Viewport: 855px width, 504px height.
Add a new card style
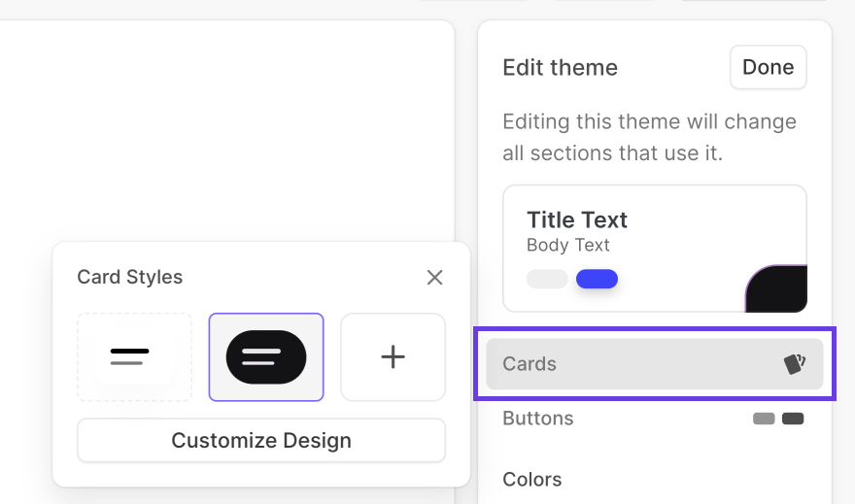393,356
